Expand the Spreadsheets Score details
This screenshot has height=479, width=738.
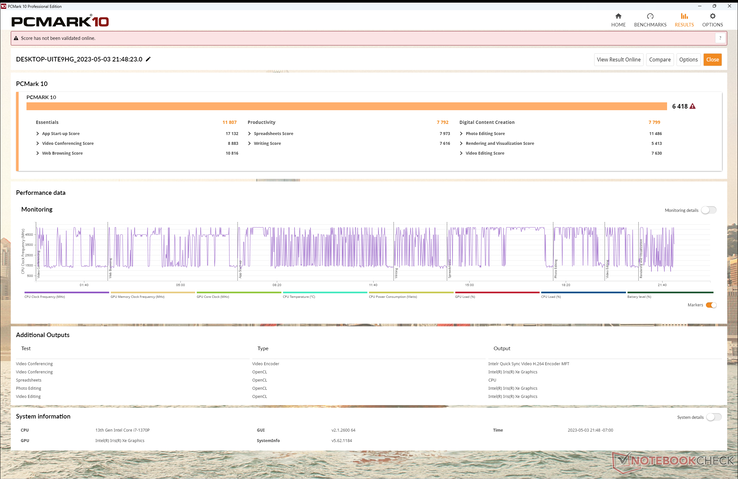point(250,133)
